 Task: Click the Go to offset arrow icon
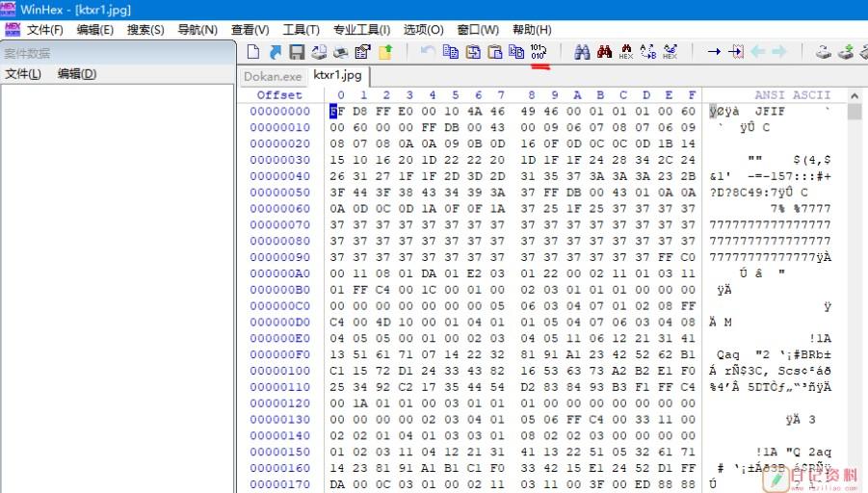coord(714,51)
